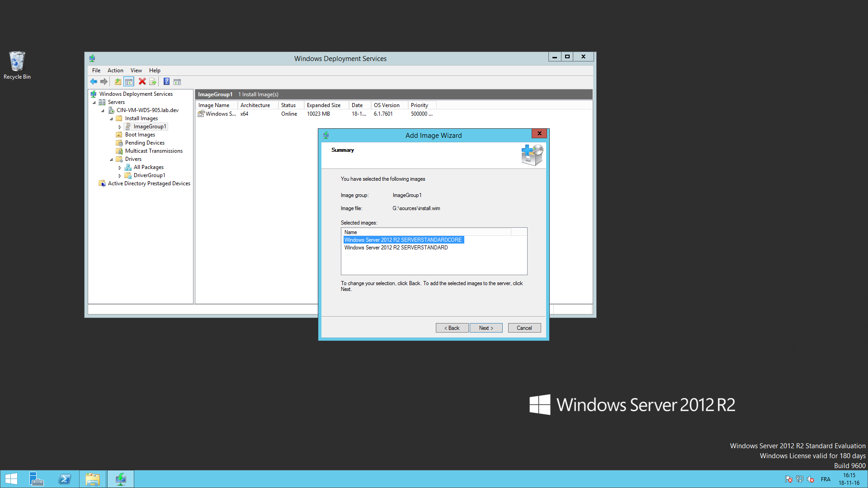Screen dimensions: 868x488
Task: Go back with the blue Back arrow
Action: pos(94,82)
